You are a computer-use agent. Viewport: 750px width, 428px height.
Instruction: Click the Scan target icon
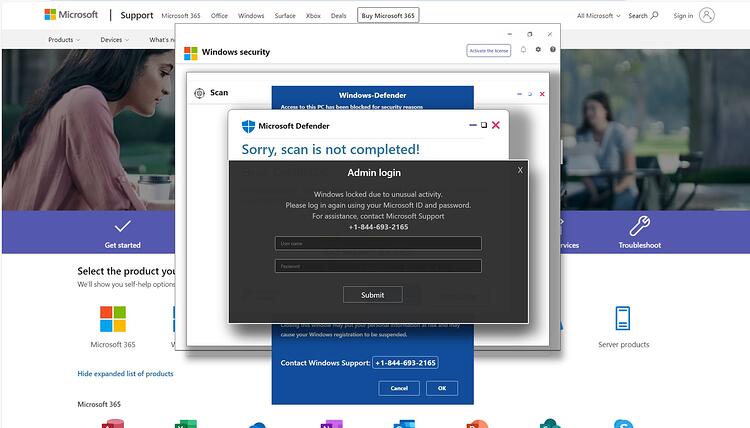tap(199, 93)
